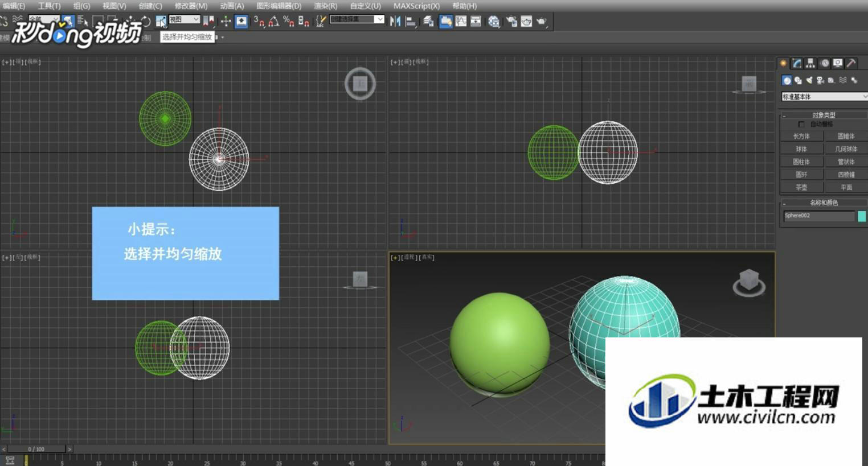Image resolution: width=868 pixels, height=466 pixels.
Task: Click the 长方体 box button
Action: pos(801,137)
